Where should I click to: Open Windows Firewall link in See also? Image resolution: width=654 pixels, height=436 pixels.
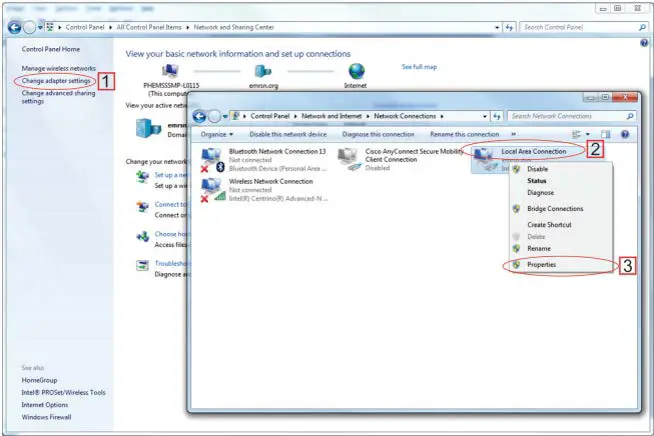click(x=46, y=417)
